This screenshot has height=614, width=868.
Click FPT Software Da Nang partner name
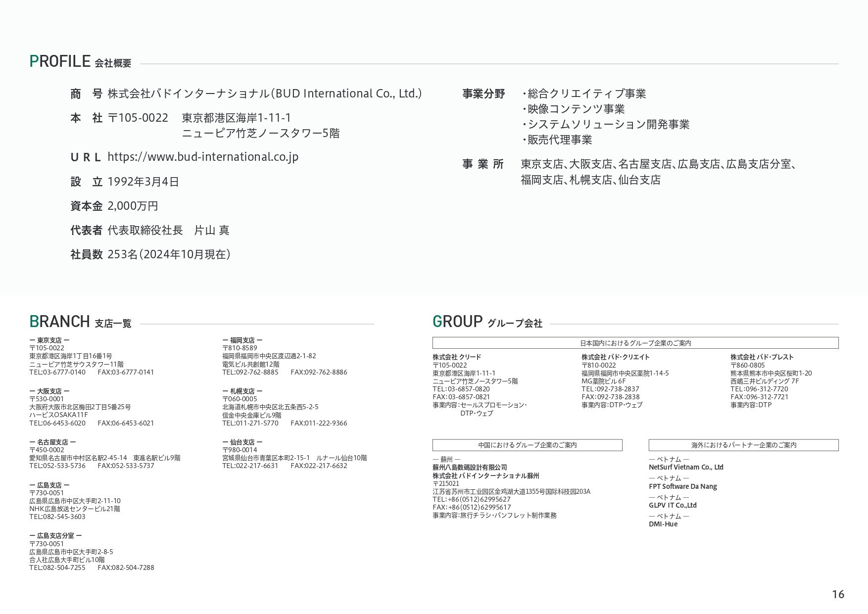[682, 486]
